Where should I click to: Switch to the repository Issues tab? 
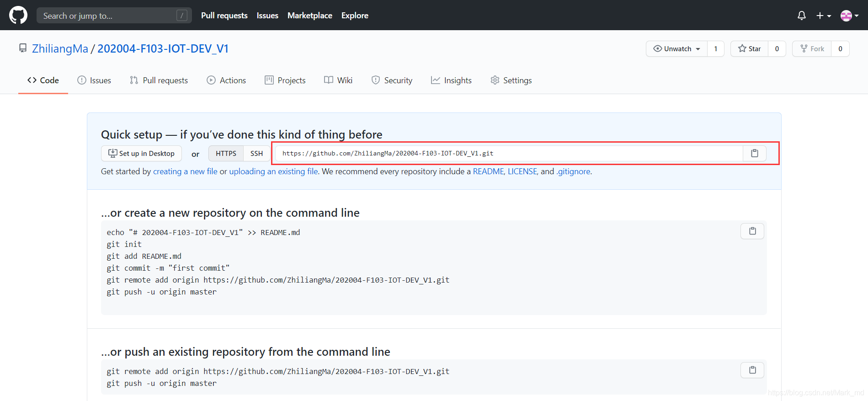[x=94, y=80]
